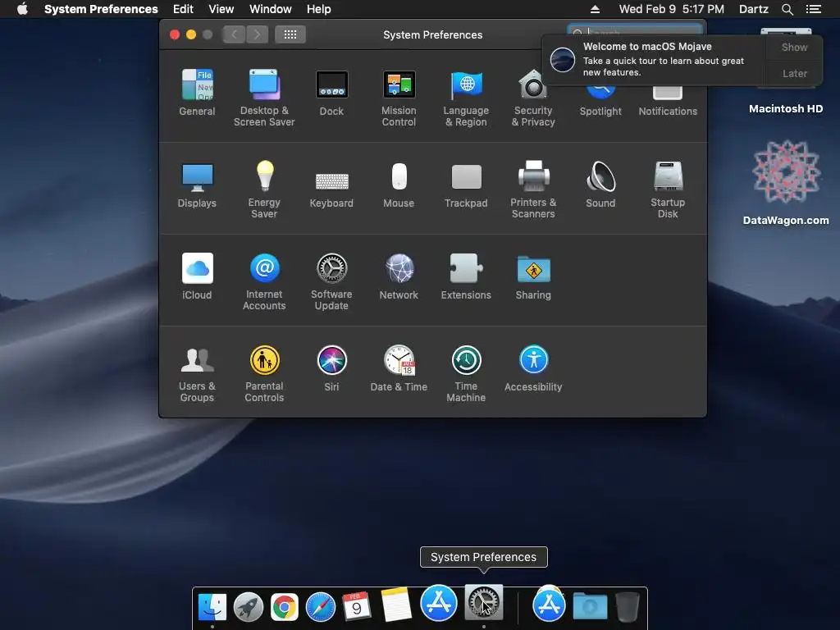Open Finder from the Dock
840x630 pixels.
[212, 607]
